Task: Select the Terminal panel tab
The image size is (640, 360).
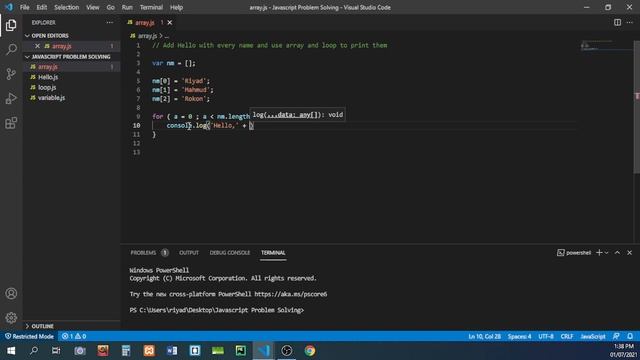Action: 273,253
